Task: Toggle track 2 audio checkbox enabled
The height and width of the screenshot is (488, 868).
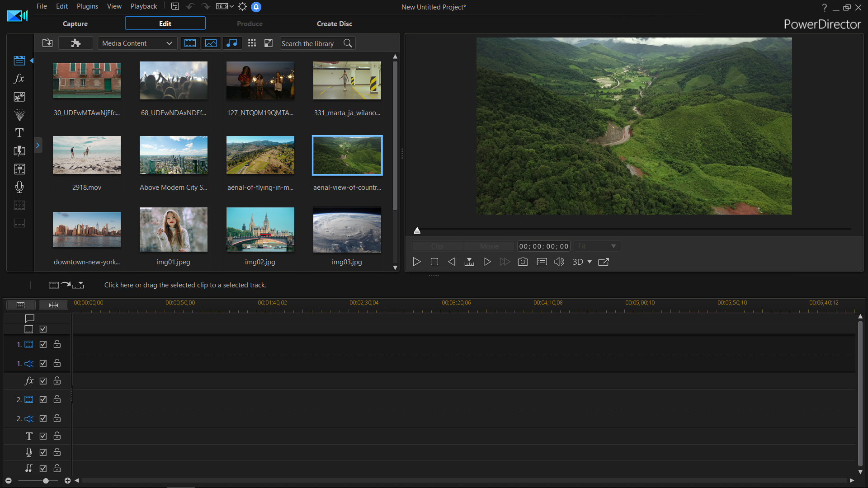Action: click(x=43, y=418)
